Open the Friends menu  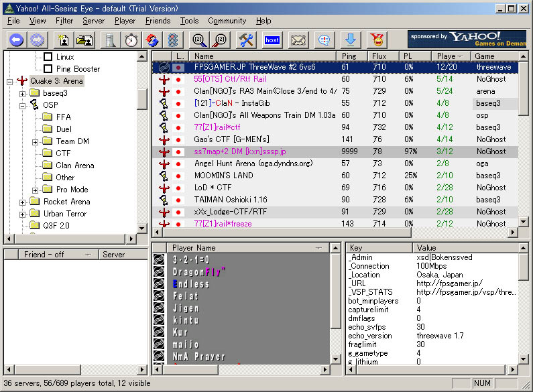(x=158, y=21)
